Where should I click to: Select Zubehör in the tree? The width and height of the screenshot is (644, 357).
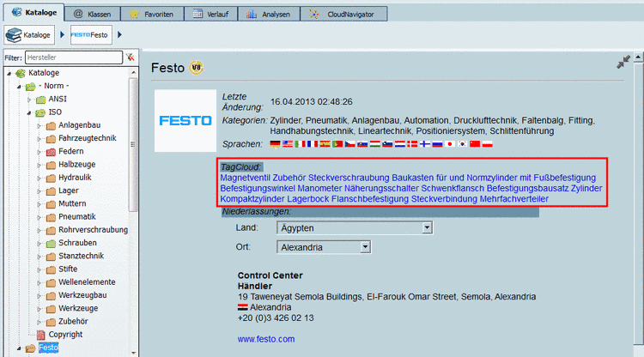point(73,321)
